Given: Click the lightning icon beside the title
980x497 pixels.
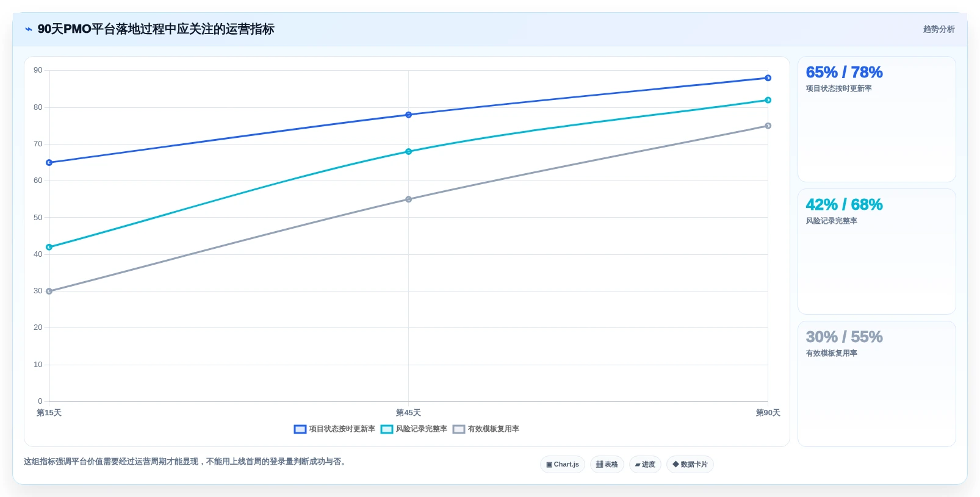Looking at the screenshot, I should click(x=29, y=29).
